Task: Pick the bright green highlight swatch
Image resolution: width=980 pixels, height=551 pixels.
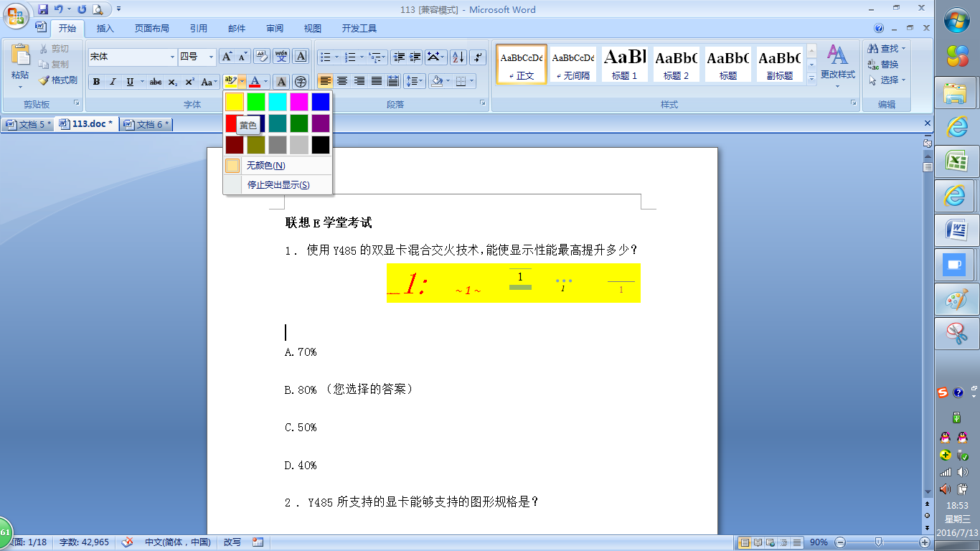Action: pyautogui.click(x=256, y=102)
